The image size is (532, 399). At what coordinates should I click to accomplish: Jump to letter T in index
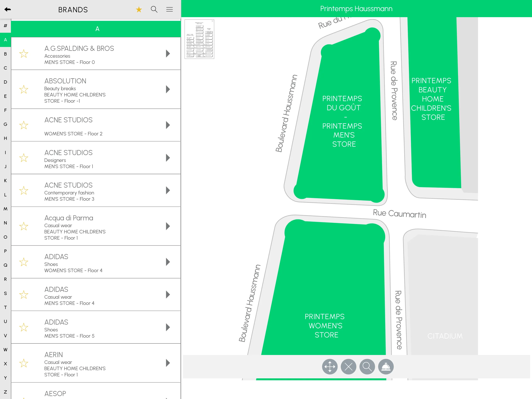coord(5,307)
